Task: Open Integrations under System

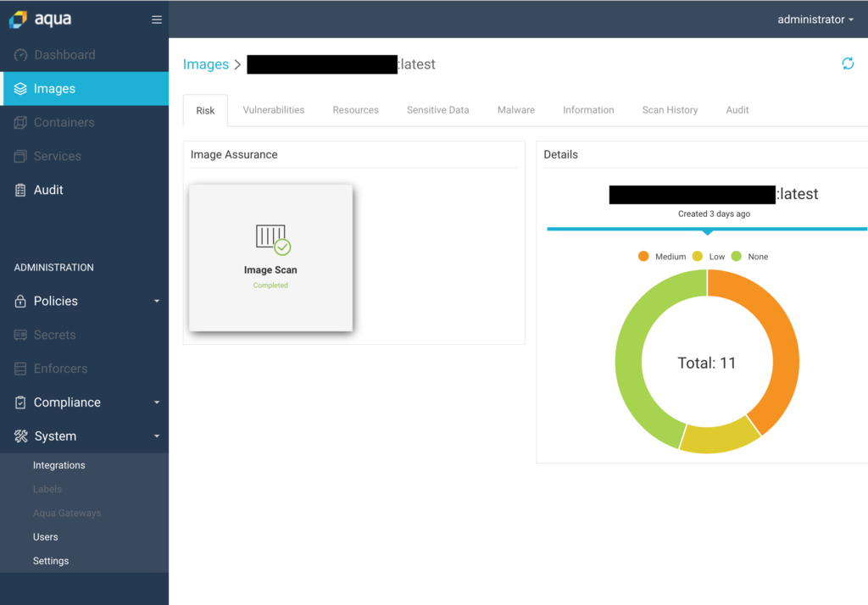Action: point(58,465)
